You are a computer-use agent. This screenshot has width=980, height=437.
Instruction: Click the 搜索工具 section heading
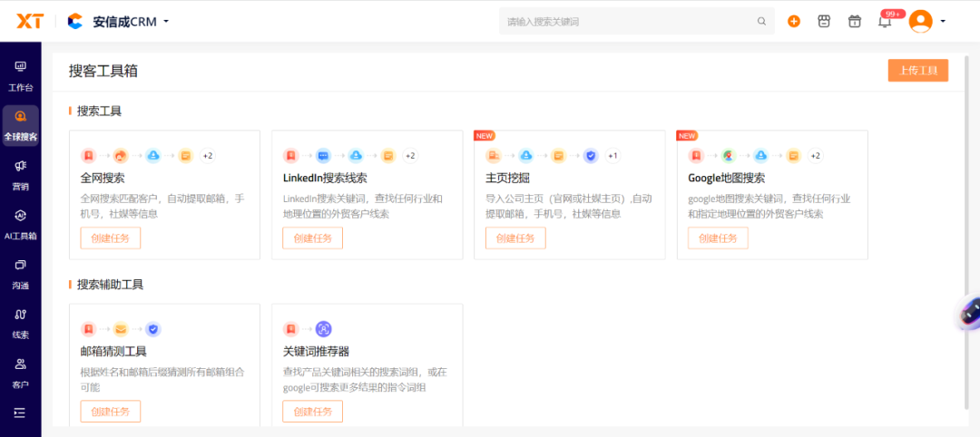(100, 112)
